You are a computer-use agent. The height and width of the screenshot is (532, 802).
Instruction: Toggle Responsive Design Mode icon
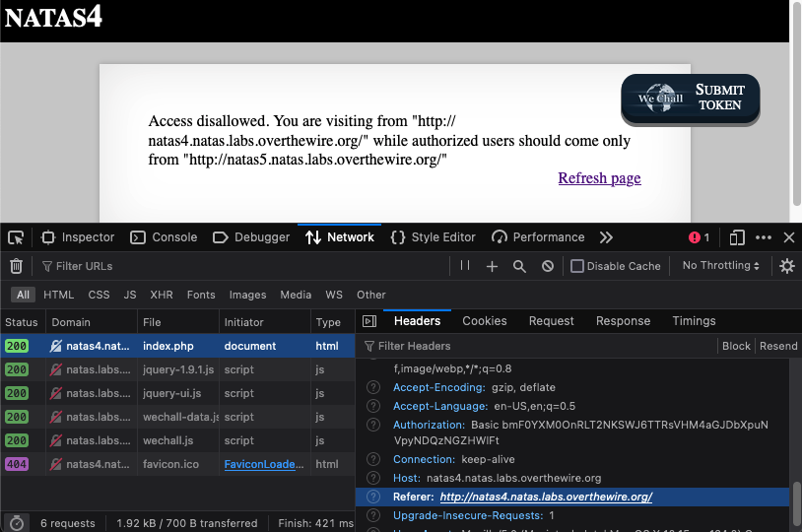tap(737, 237)
